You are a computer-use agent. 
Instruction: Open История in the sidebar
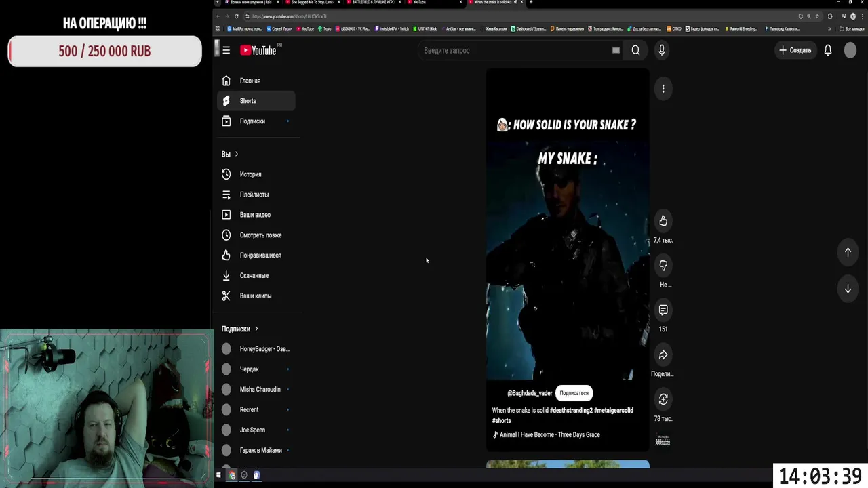256,174
